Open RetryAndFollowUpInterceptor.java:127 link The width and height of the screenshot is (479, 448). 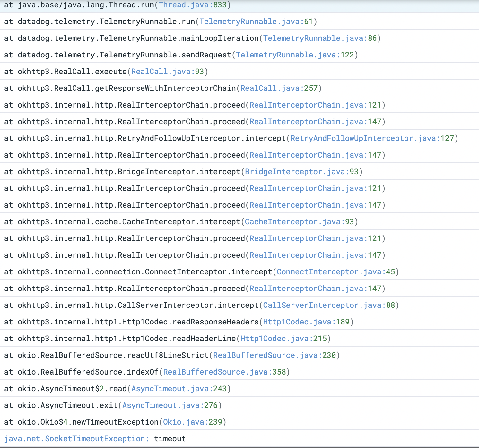coord(372,138)
